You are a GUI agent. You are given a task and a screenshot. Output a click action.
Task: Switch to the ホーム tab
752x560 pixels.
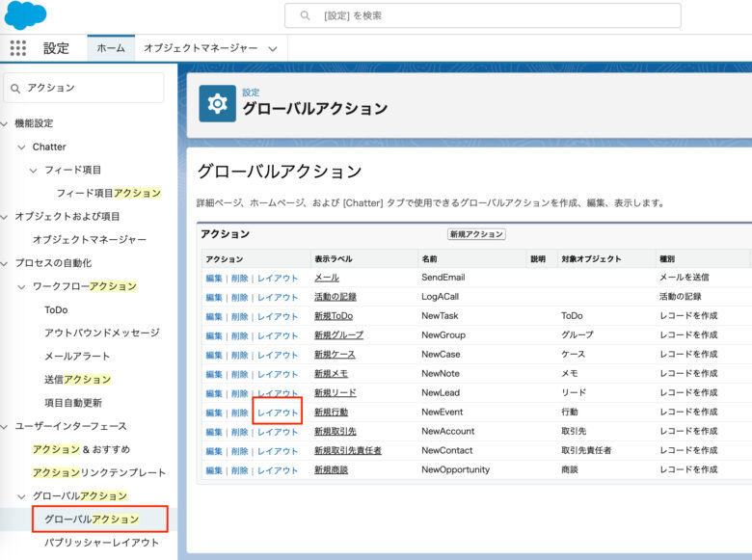tap(111, 48)
